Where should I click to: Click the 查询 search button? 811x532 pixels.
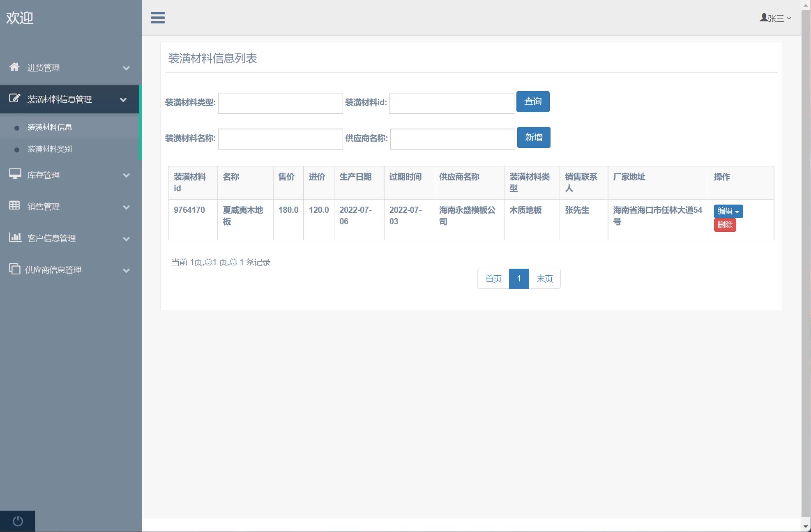click(533, 101)
